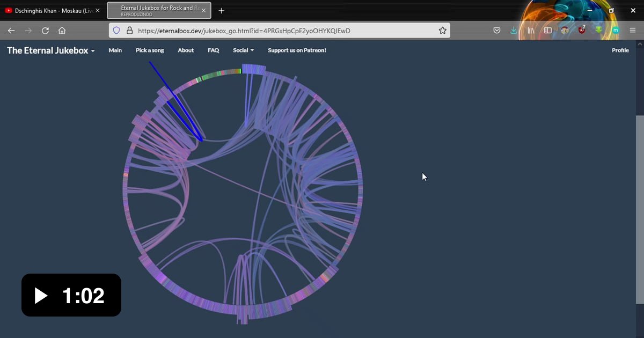Click the Firefox Library icon
Screen dimensions: 644x338
[x=531, y=30]
